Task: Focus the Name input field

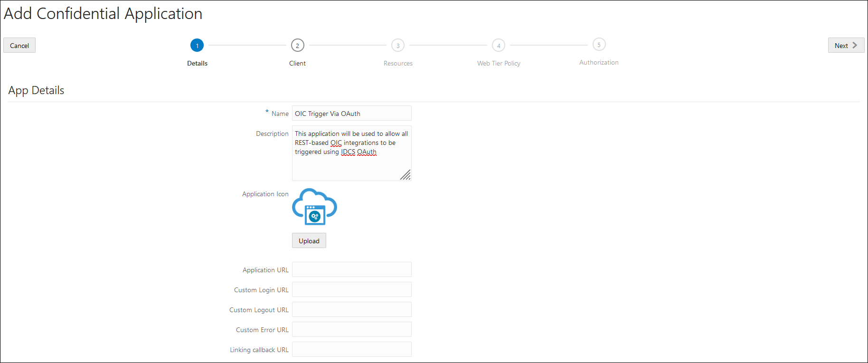Action: 352,114
